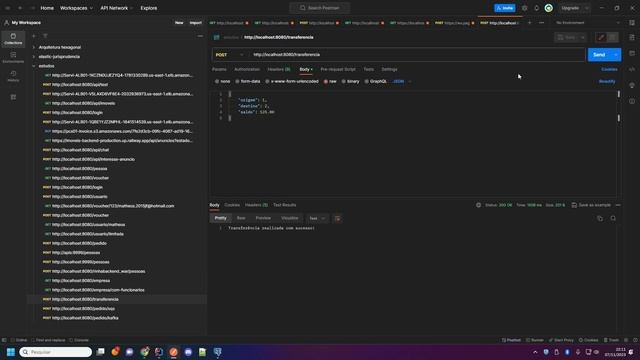
Task: Click the tab overflow three-dots icon
Action: 542,23
